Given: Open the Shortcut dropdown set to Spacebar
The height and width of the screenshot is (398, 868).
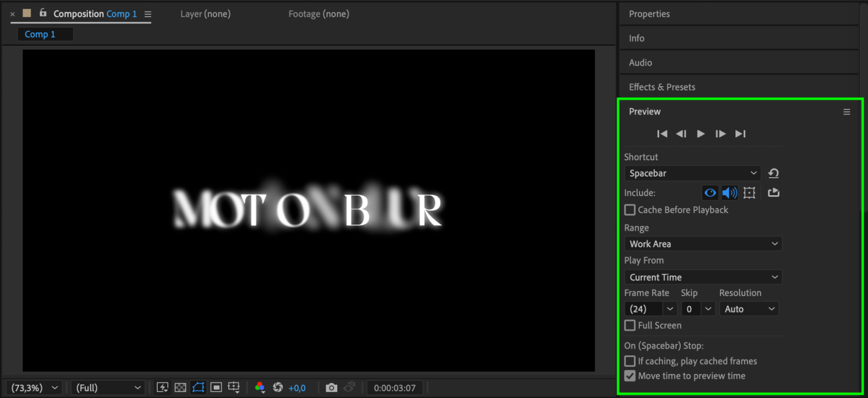Looking at the screenshot, I should (692, 173).
